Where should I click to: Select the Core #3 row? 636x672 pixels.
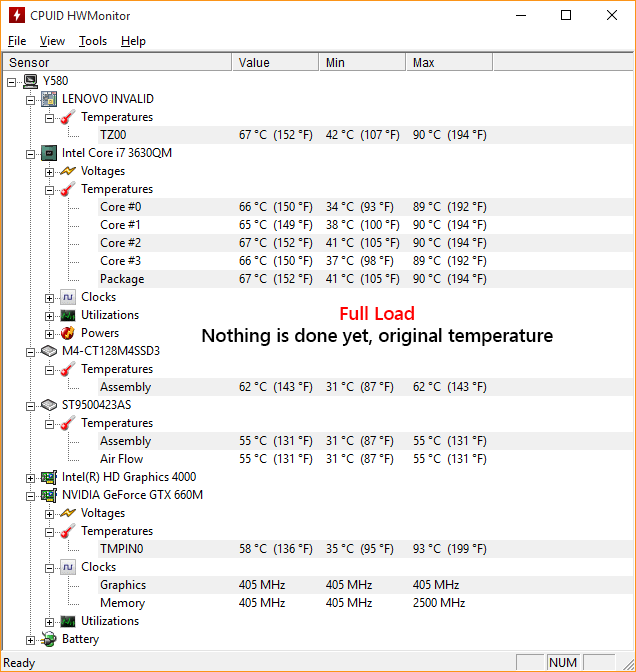click(366, 261)
